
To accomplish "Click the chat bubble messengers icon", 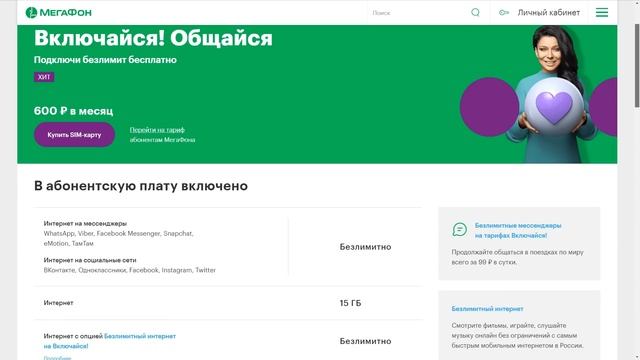I will pos(460,229).
